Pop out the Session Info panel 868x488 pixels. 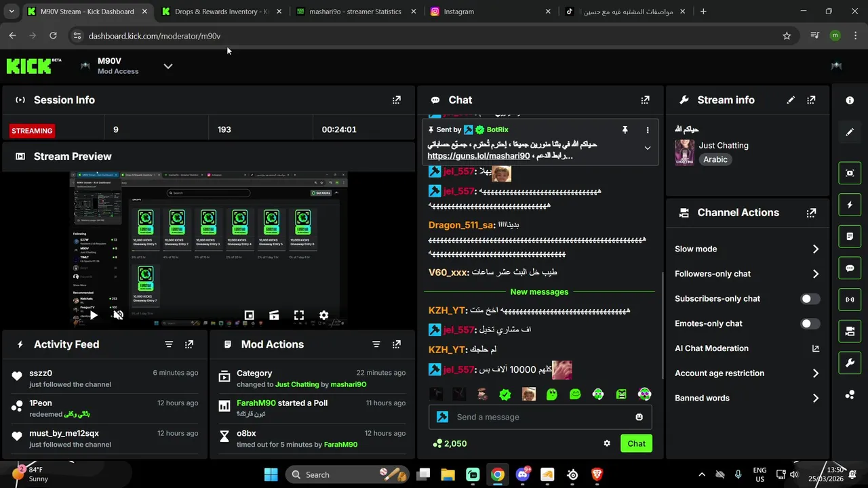[x=397, y=100]
